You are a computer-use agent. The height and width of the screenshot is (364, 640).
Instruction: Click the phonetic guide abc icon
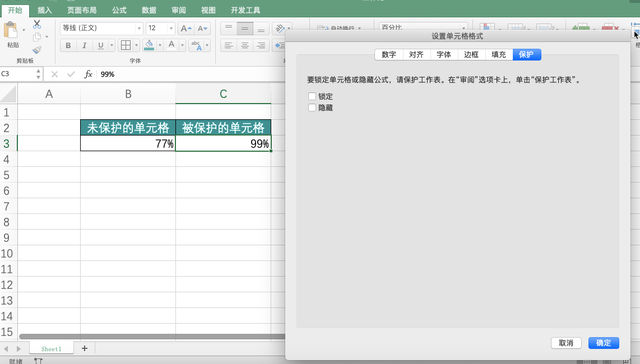[196, 45]
